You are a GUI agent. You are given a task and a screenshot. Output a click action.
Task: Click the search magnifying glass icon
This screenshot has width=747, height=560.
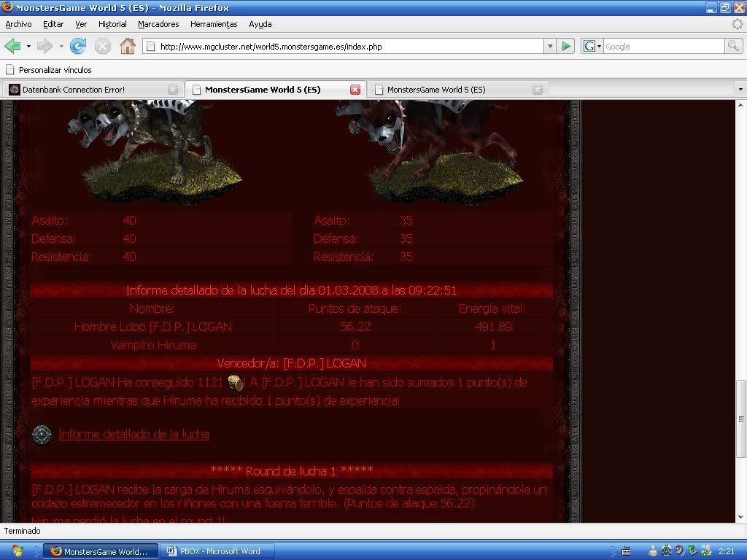tap(733, 46)
